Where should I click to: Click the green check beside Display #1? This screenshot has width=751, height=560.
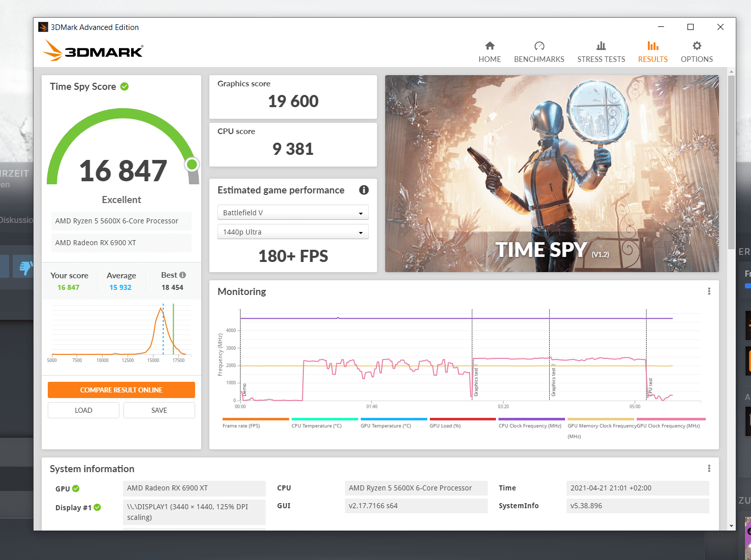97,507
